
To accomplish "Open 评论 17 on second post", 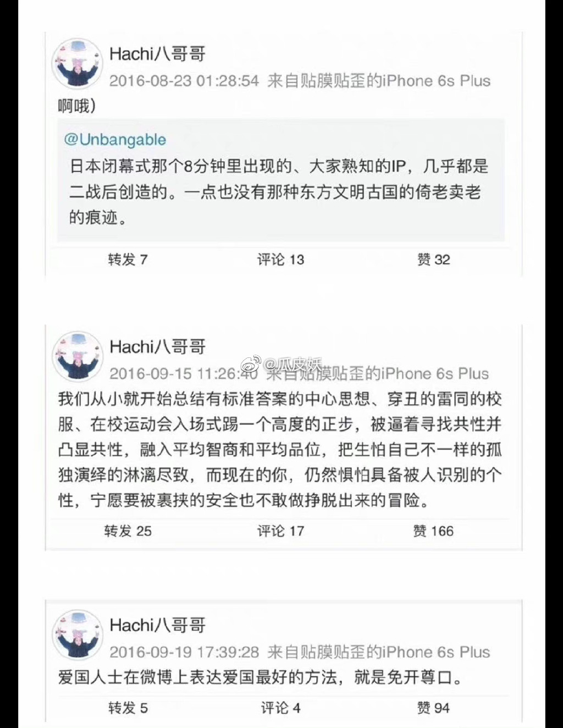I will coord(280,531).
